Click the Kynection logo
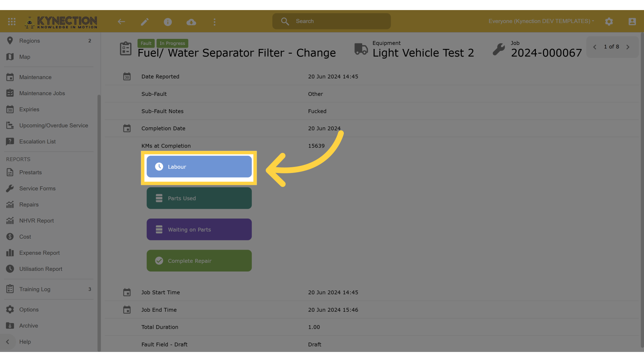Viewport: 644px width, 362px height. pos(61,22)
